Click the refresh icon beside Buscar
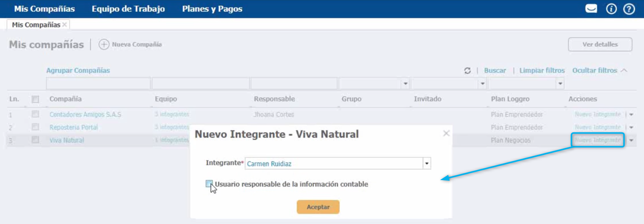The image size is (644, 224). click(467, 71)
